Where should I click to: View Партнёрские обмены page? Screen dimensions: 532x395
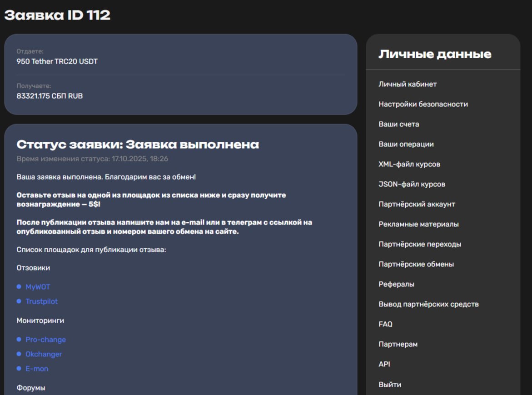point(416,264)
